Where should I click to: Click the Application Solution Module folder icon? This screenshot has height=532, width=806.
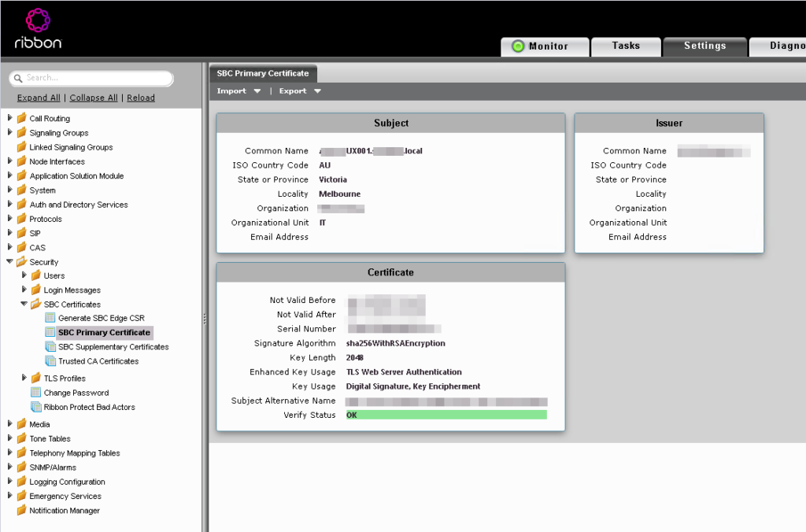[x=21, y=175]
